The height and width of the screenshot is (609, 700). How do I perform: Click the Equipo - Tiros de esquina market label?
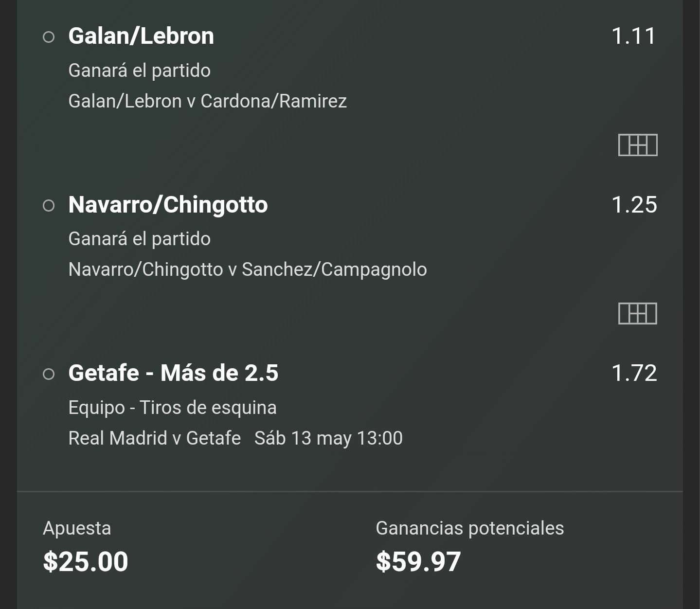click(x=172, y=408)
